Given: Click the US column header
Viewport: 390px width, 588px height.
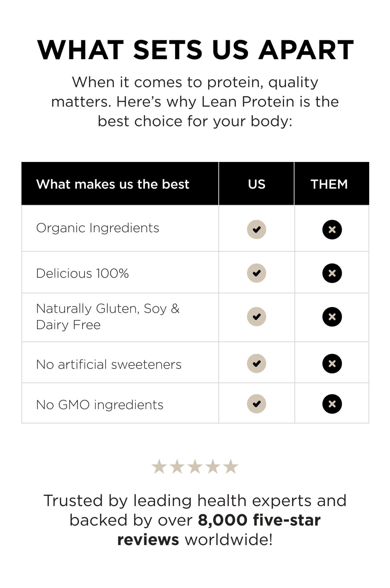Looking at the screenshot, I should coord(256,184).
